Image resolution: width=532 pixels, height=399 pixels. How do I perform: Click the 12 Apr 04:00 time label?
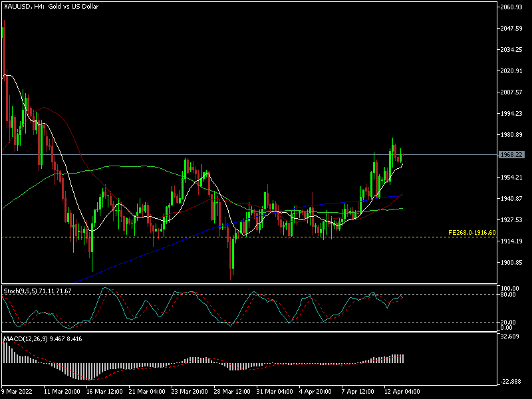pyautogui.click(x=401, y=391)
